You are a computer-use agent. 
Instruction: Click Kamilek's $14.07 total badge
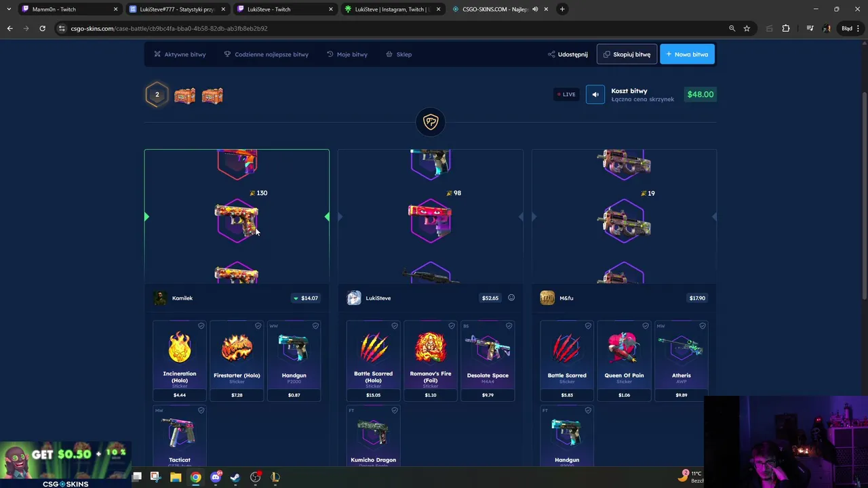tap(306, 298)
